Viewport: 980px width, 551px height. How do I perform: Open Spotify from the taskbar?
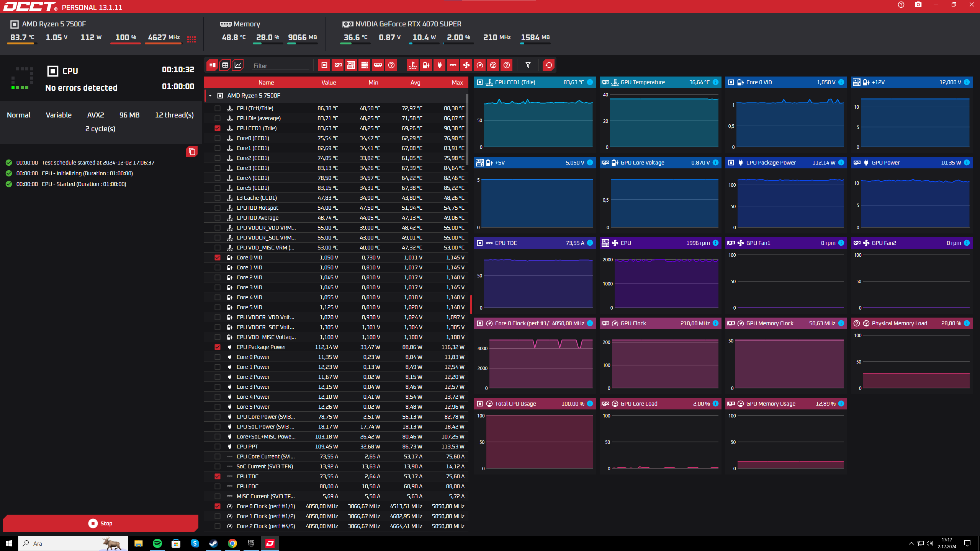pos(157,543)
